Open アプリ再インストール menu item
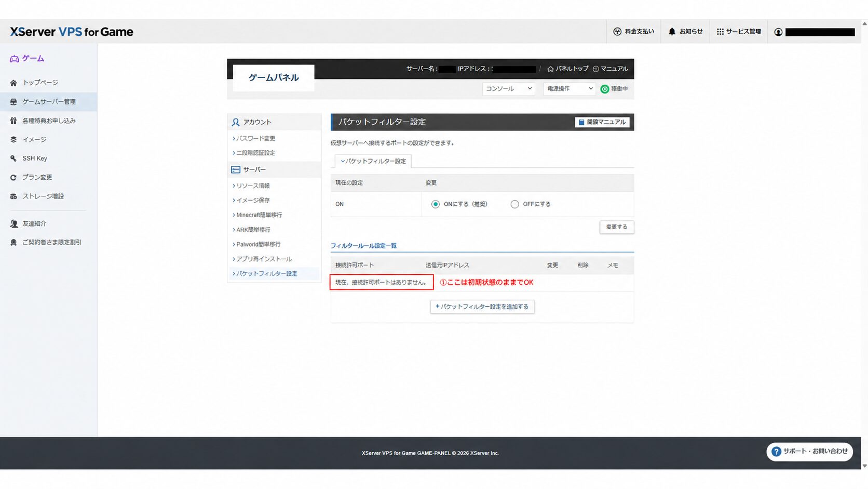The width and height of the screenshot is (868, 489). tap(262, 259)
